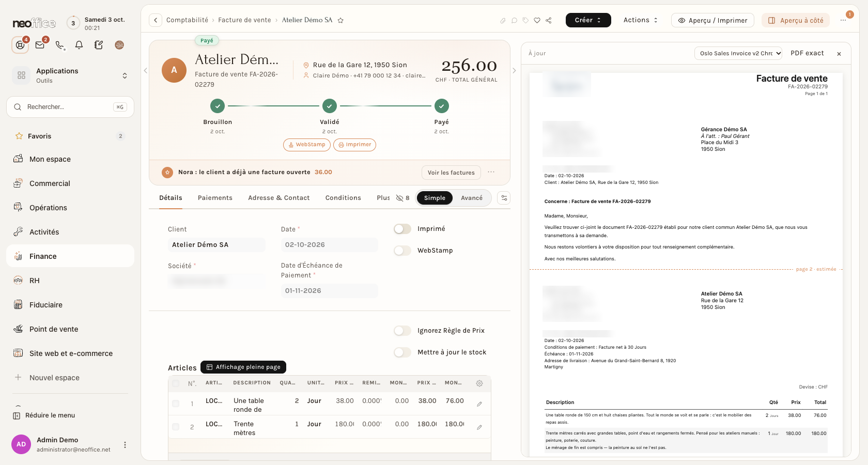Open the Conditions tab

point(343,198)
